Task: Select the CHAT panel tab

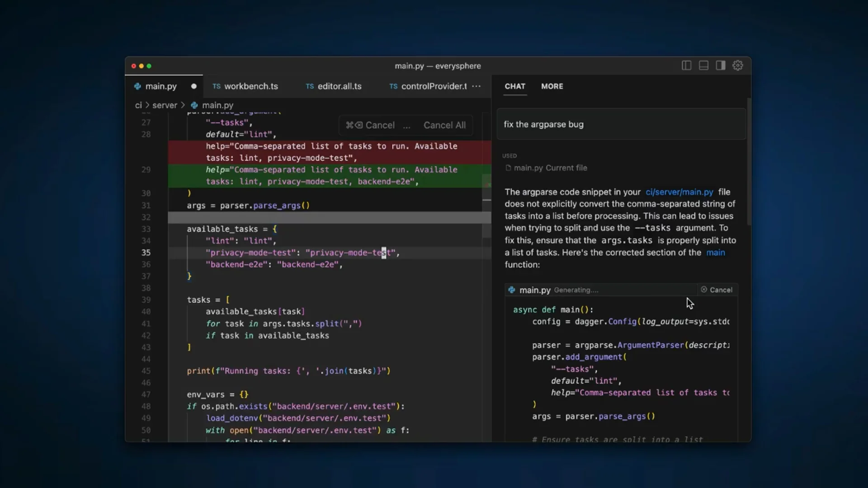Action: coord(515,86)
